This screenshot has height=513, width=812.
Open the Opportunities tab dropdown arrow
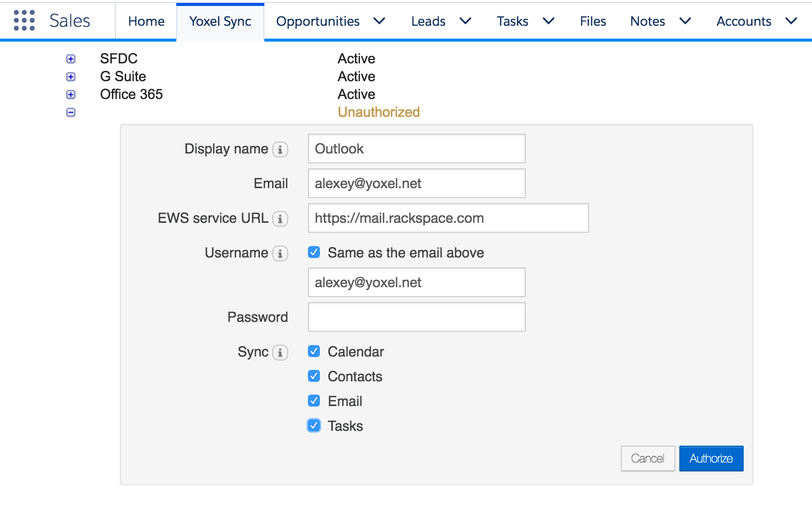tap(379, 21)
